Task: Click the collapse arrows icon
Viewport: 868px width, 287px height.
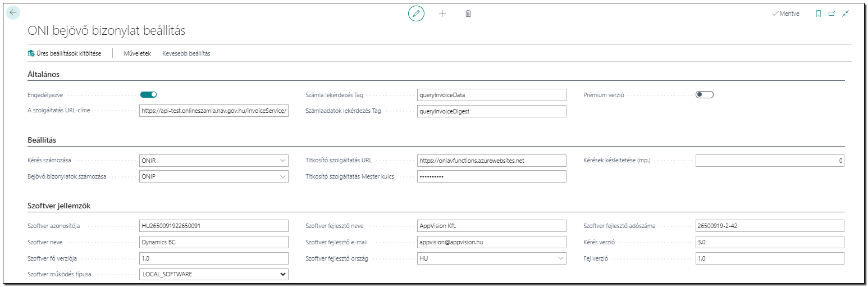Action: tap(846, 13)
